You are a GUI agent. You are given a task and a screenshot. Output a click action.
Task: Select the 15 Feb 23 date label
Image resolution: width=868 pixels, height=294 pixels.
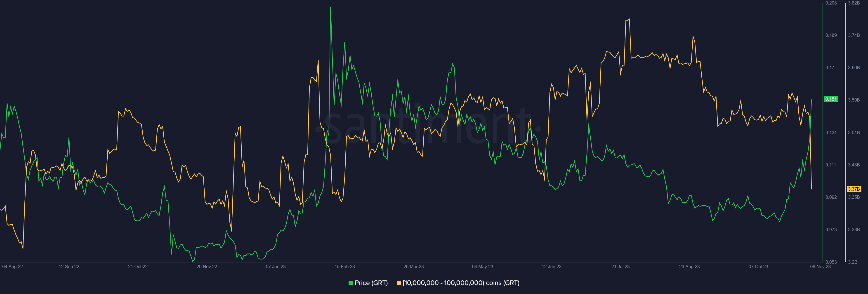click(x=345, y=267)
